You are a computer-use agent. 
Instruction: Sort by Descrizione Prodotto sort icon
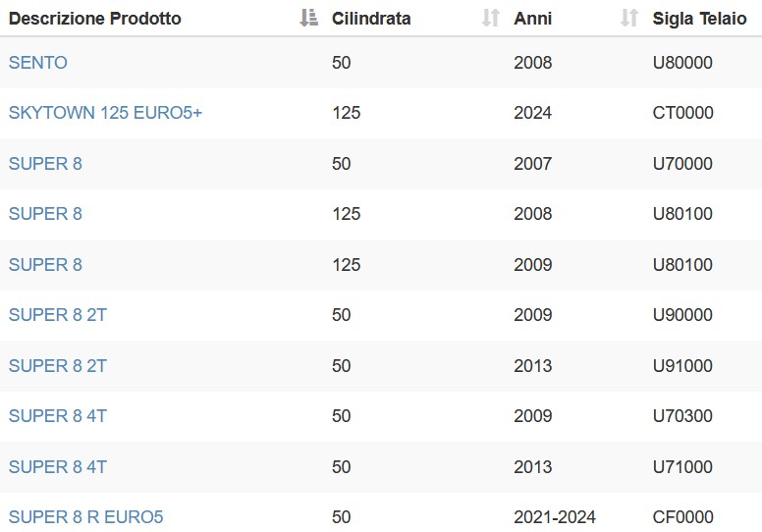(309, 18)
